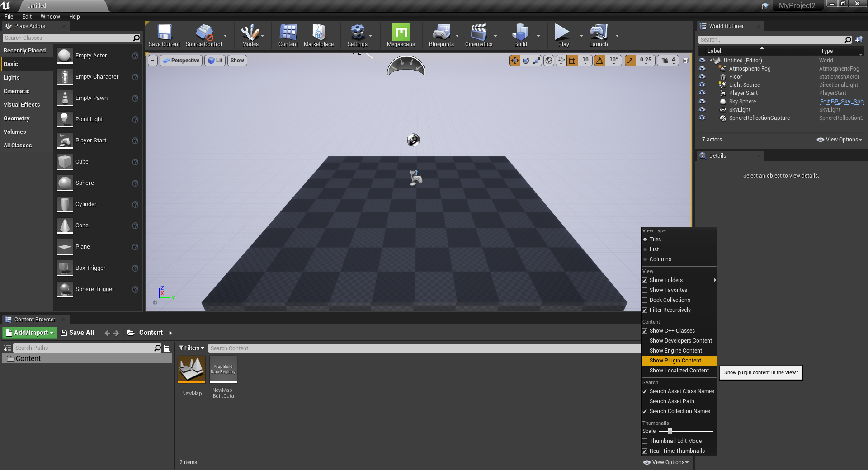Click the Build toolbar icon
This screenshot has height=470, width=868.
coord(520,35)
